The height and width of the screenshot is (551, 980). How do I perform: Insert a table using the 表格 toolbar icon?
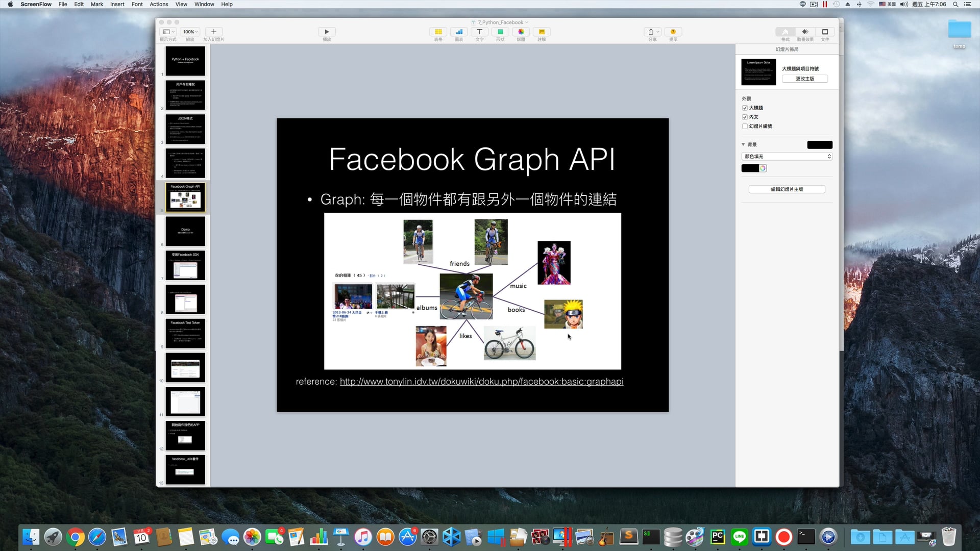point(438,32)
